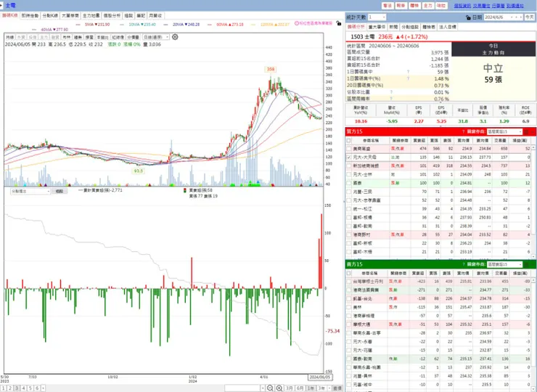
Task: Switch to the 即時走勢 tab
Action: click(x=30, y=16)
